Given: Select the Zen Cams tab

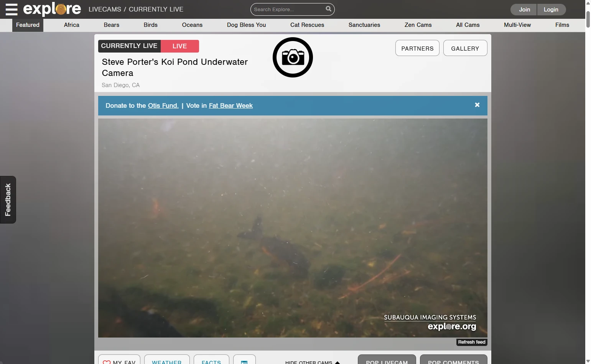Looking at the screenshot, I should click(418, 25).
